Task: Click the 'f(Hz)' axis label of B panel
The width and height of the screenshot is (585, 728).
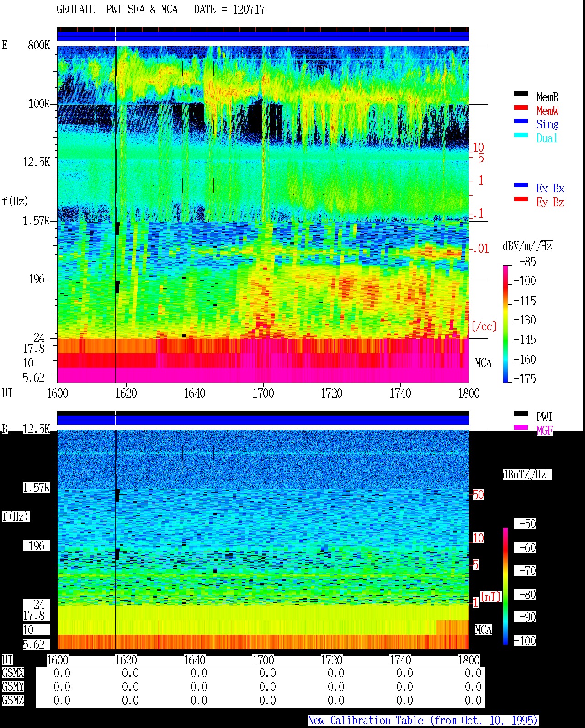Action: coord(16,516)
